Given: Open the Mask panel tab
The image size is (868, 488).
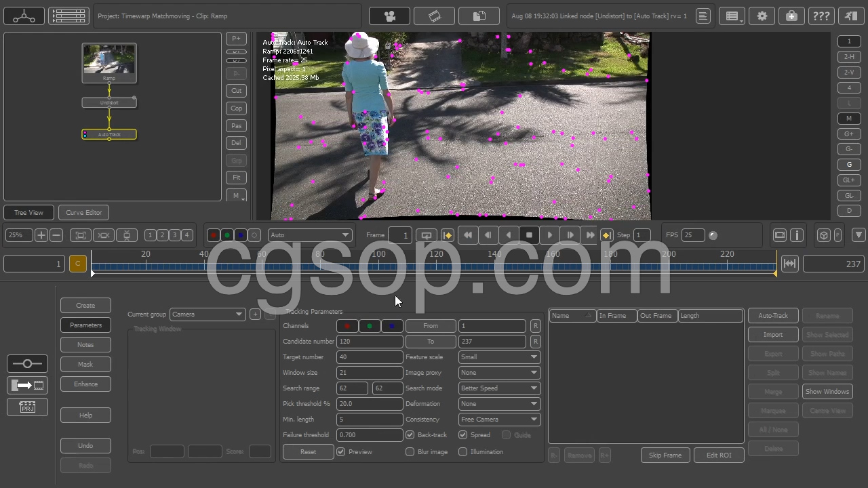Looking at the screenshot, I should [85, 365].
